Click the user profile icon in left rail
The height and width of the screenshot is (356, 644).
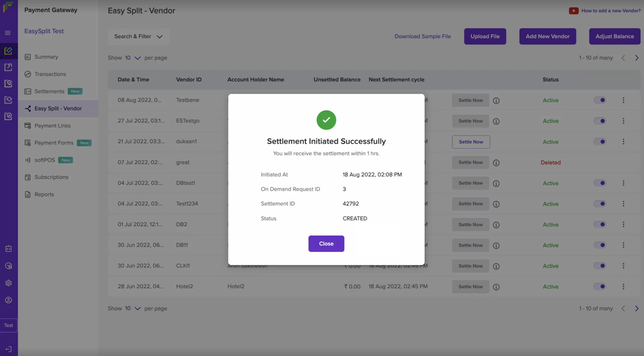click(x=8, y=300)
